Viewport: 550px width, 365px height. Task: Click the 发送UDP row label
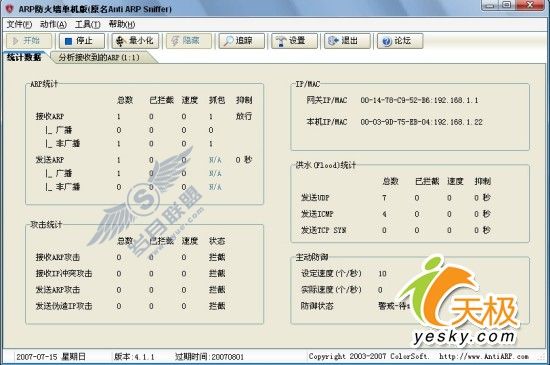click(x=315, y=197)
